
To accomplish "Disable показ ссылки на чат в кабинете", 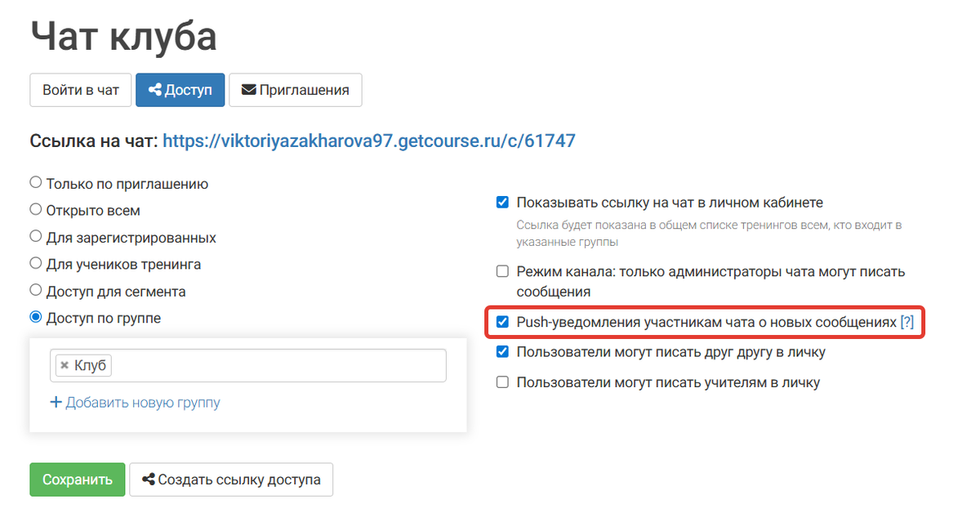I will click(x=501, y=203).
